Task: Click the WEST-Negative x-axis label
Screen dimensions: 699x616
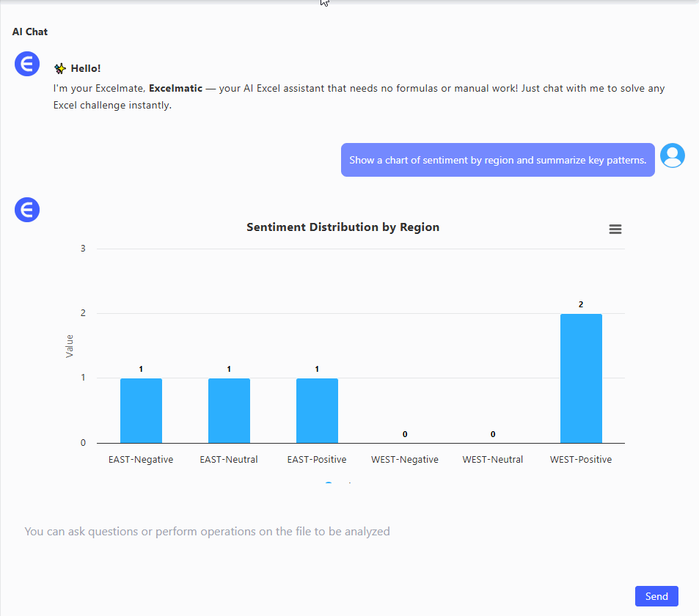Action: click(x=405, y=460)
